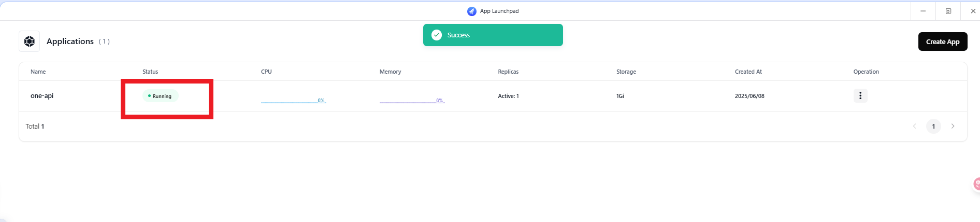980x222 pixels.
Task: Click the Status column header
Action: 150,72
